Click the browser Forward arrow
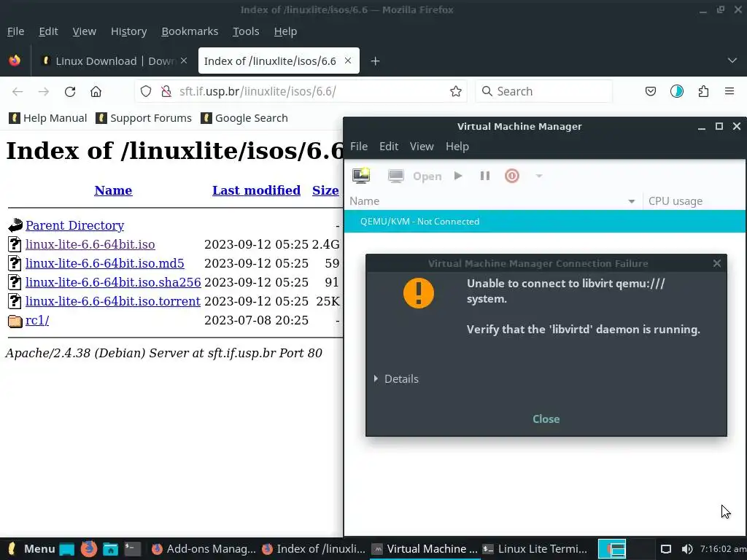Screen dimensions: 747x560 point(43,91)
